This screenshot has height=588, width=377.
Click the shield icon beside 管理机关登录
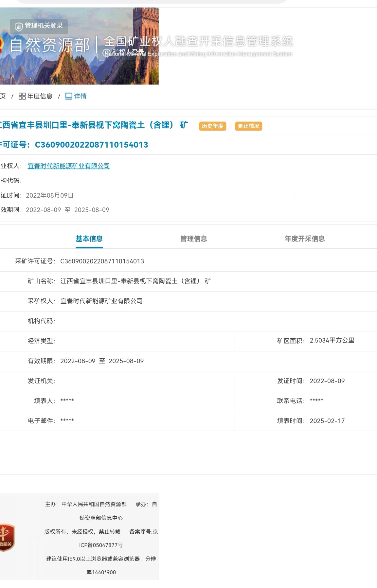[19, 26]
